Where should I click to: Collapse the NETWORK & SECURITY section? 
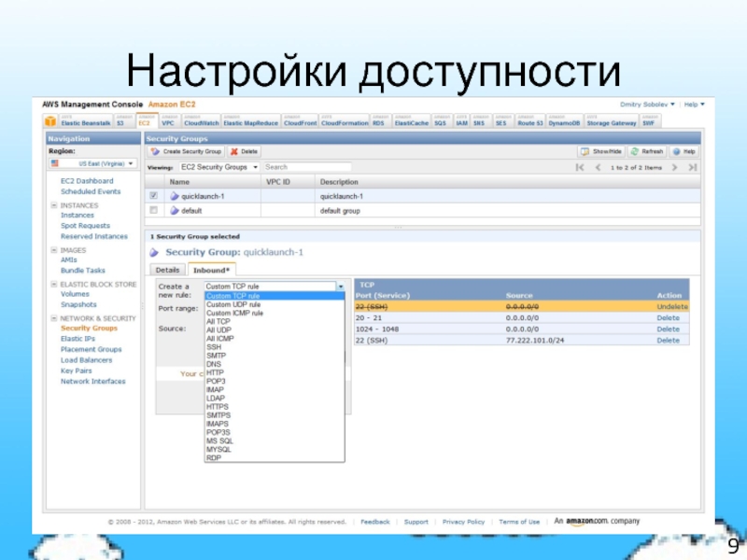[54, 318]
